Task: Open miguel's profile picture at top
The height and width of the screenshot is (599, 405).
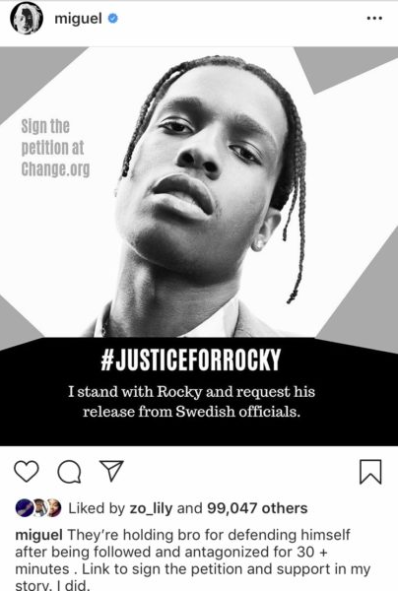Action: [26, 19]
